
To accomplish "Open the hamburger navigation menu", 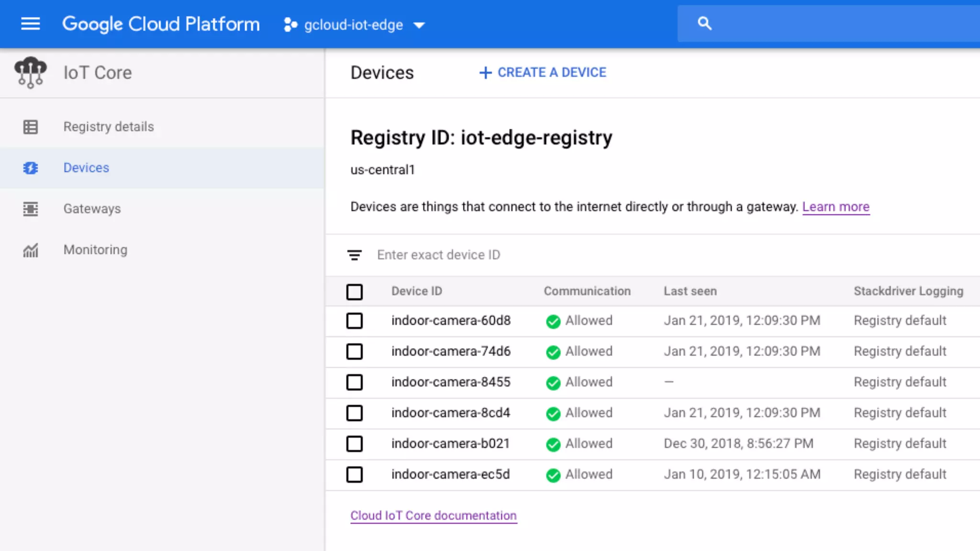I will 30,24.
